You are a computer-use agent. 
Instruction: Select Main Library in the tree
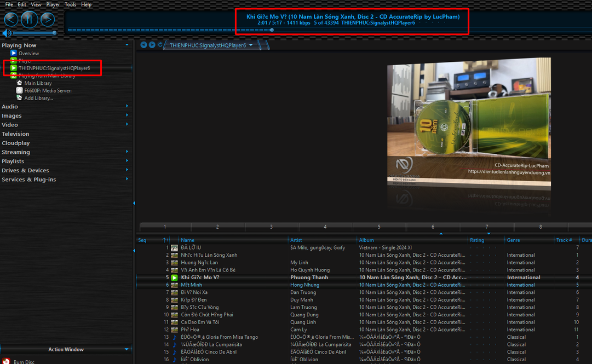pos(38,83)
